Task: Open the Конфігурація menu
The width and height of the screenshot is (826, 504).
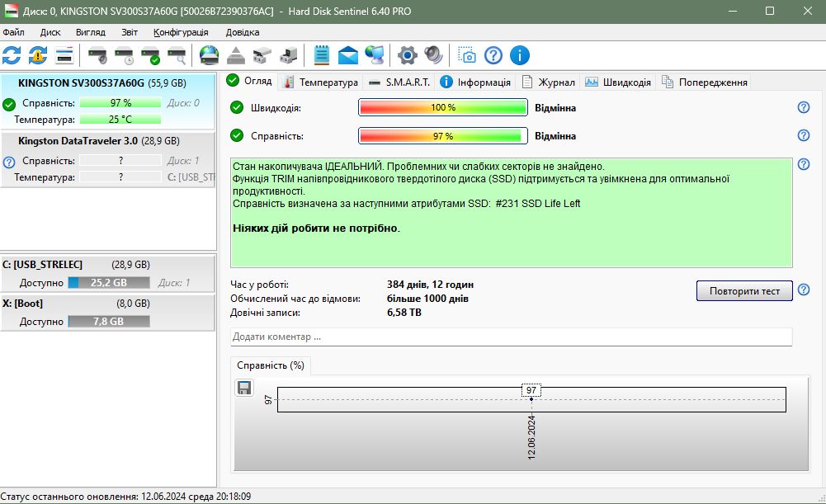Action: click(182, 32)
